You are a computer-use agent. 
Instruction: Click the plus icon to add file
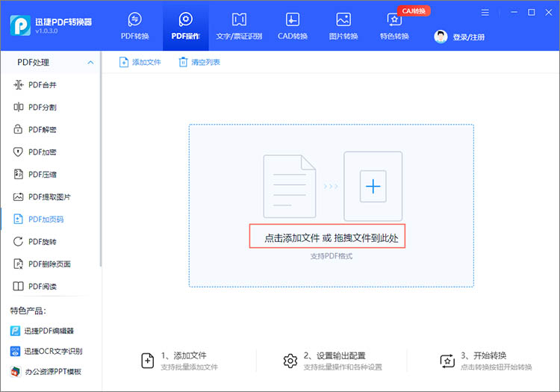click(373, 187)
